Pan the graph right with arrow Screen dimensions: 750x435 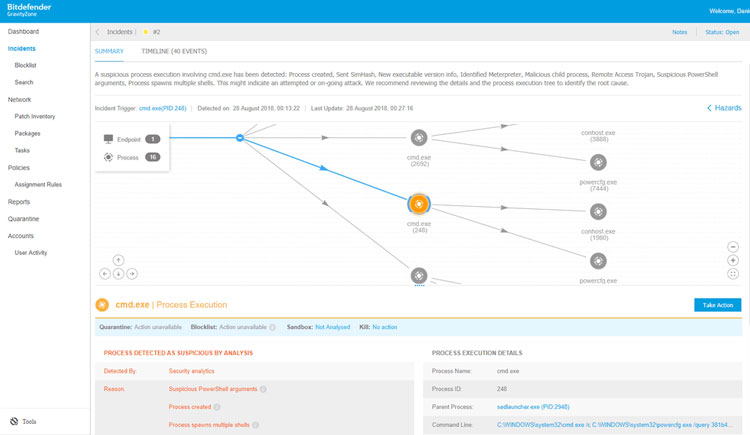tap(132, 274)
